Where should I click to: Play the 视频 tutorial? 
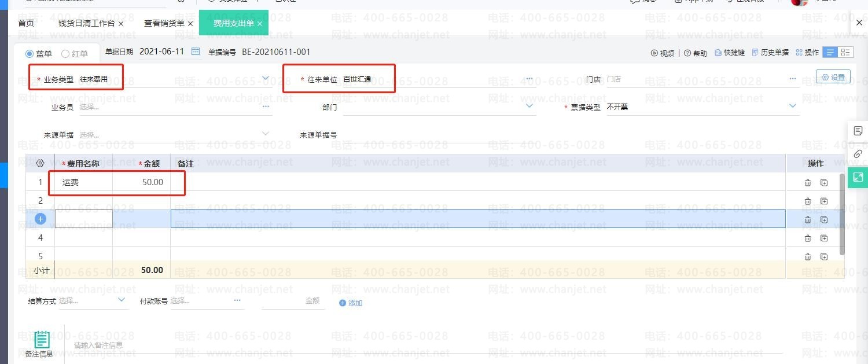pos(663,53)
